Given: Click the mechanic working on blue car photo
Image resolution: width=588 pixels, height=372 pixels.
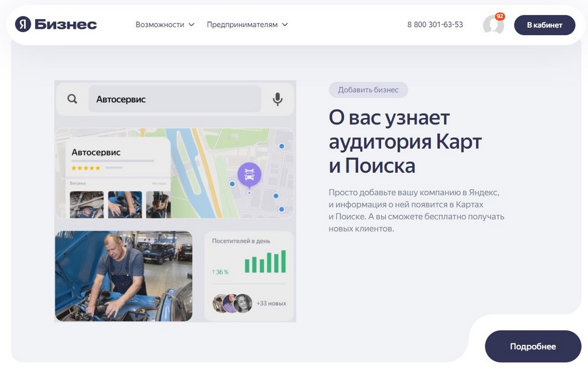Looking at the screenshot, I should click(124, 276).
